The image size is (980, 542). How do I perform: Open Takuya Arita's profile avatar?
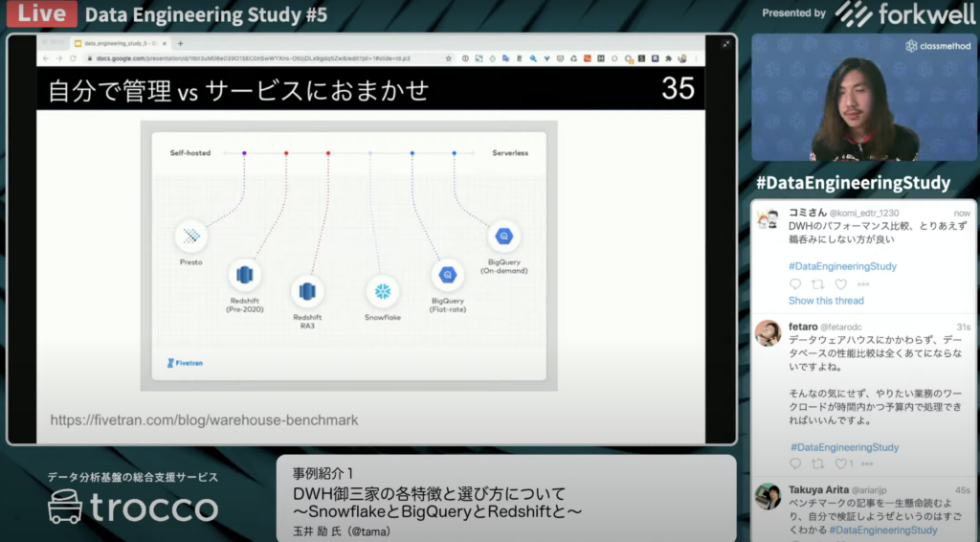(768, 496)
